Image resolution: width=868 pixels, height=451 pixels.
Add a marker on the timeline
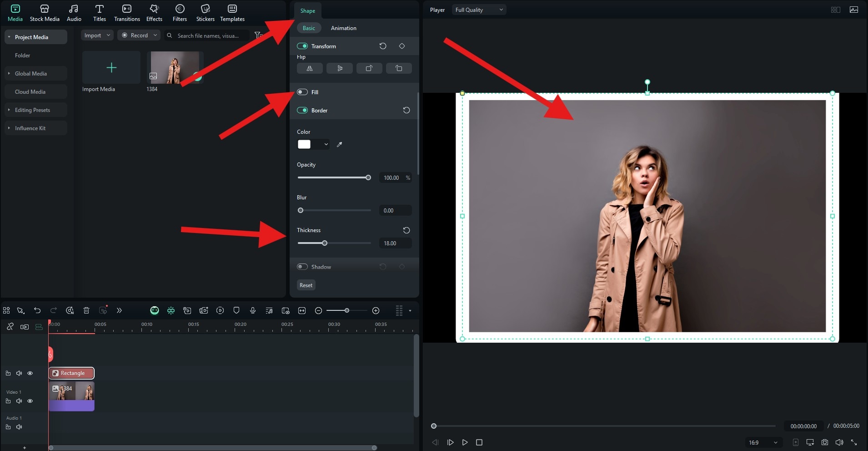(x=236, y=311)
